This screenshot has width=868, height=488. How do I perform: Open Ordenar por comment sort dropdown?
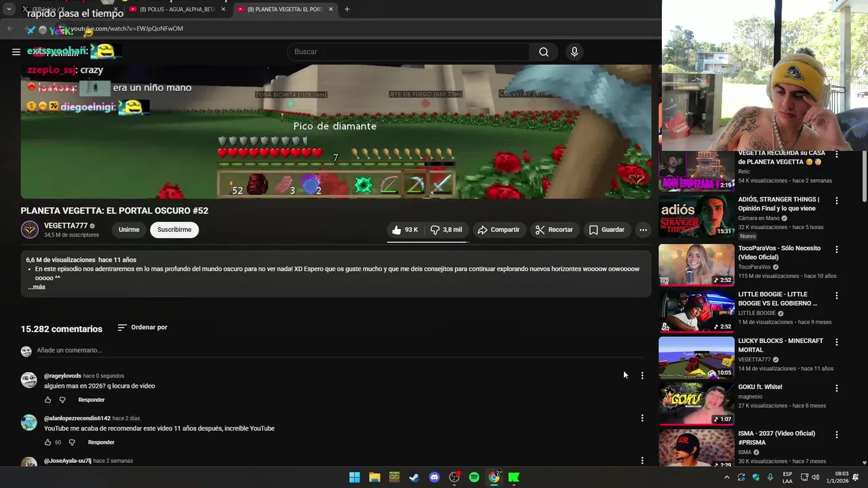[x=142, y=327]
